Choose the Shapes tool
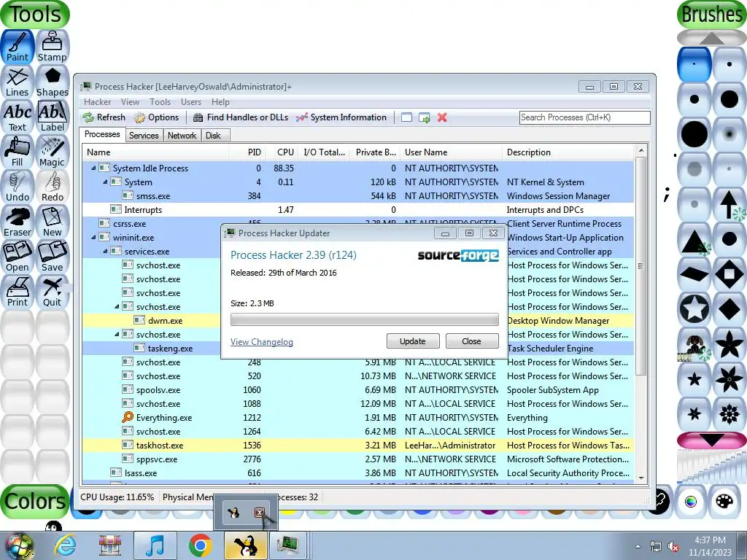Image resolution: width=747 pixels, height=560 pixels. tap(53, 82)
